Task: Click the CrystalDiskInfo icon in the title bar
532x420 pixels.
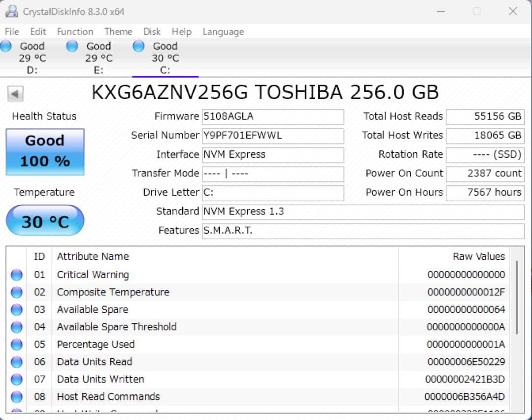Action: [11, 10]
